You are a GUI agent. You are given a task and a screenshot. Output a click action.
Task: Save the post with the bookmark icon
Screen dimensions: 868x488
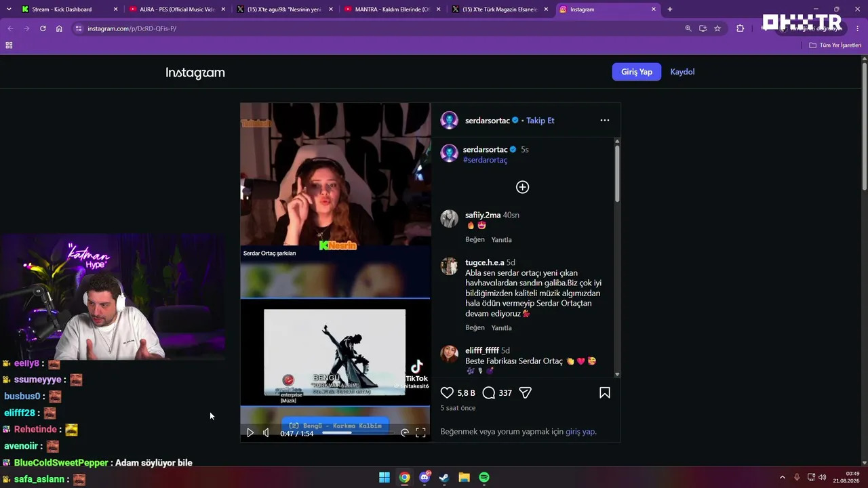(x=605, y=392)
